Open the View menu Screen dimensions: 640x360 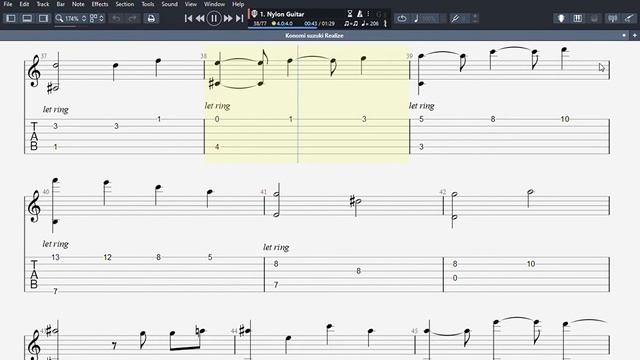tap(191, 4)
